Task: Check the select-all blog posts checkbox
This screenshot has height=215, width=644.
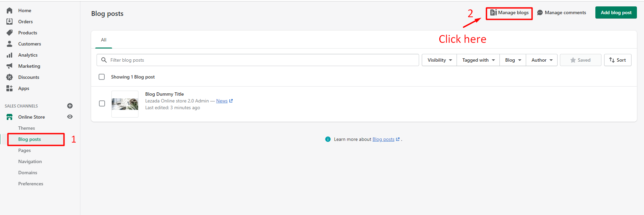Action: click(x=102, y=77)
